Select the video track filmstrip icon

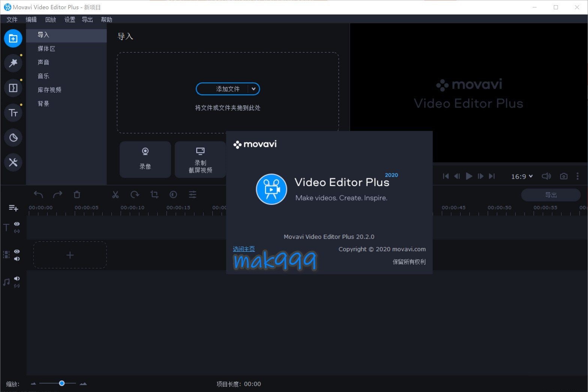[x=6, y=255]
